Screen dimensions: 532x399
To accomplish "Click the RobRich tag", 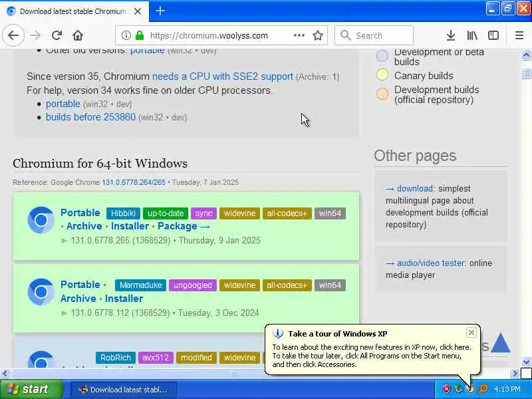I will pyautogui.click(x=115, y=358).
